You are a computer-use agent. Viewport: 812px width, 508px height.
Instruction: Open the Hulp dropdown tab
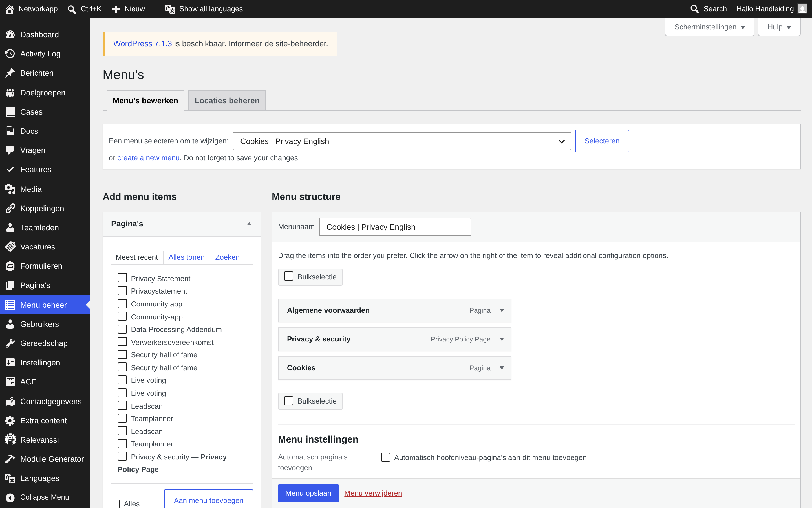coord(779,27)
